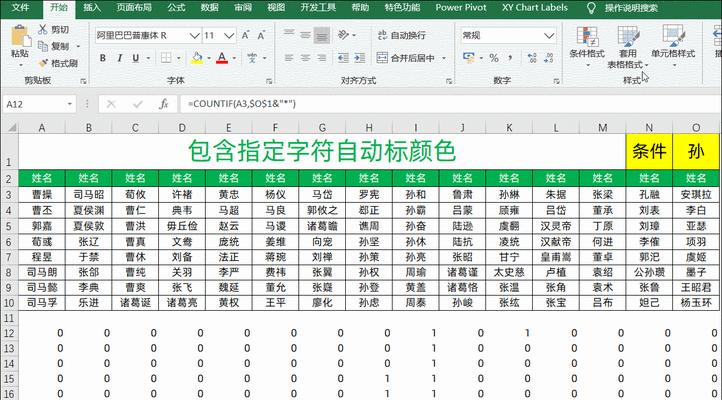Click merge and center (合并后居中)
The image size is (722, 400).
[x=406, y=58]
